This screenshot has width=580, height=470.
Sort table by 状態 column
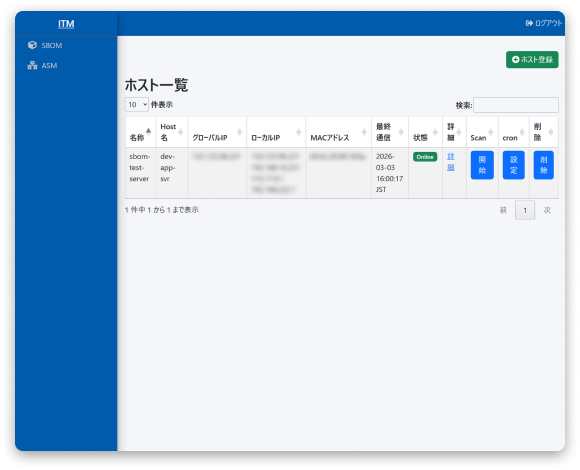coord(425,132)
